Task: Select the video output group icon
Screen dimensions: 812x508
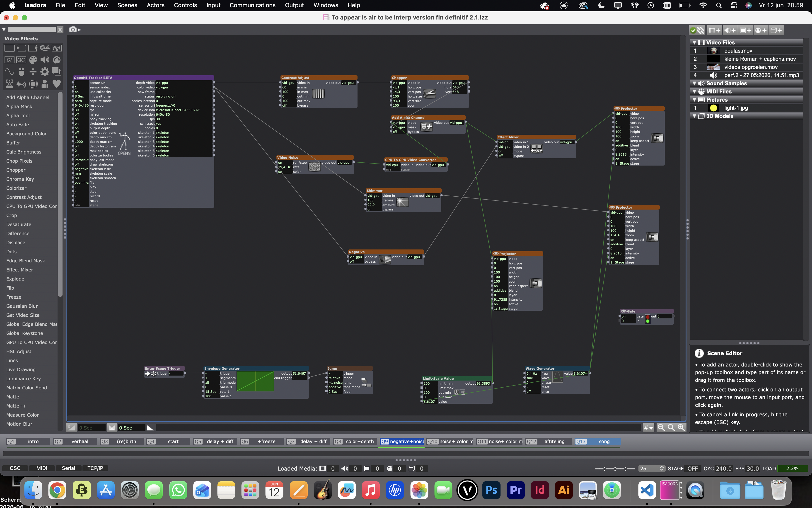Action: click(33, 48)
